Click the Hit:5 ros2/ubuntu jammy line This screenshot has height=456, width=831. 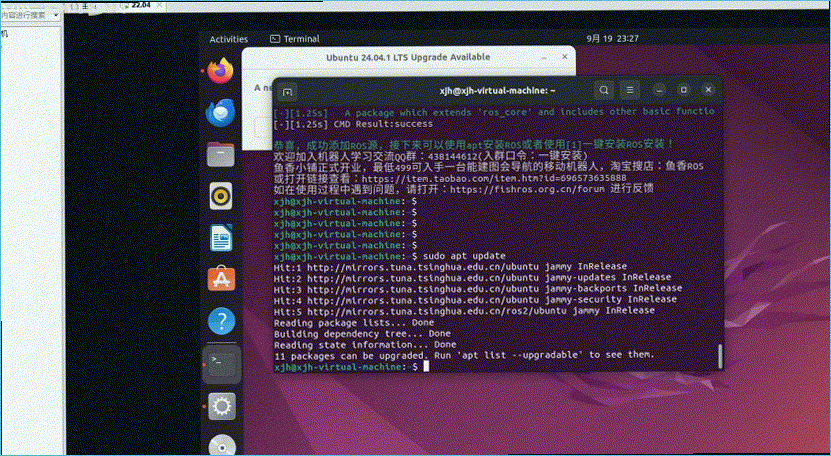coord(464,311)
